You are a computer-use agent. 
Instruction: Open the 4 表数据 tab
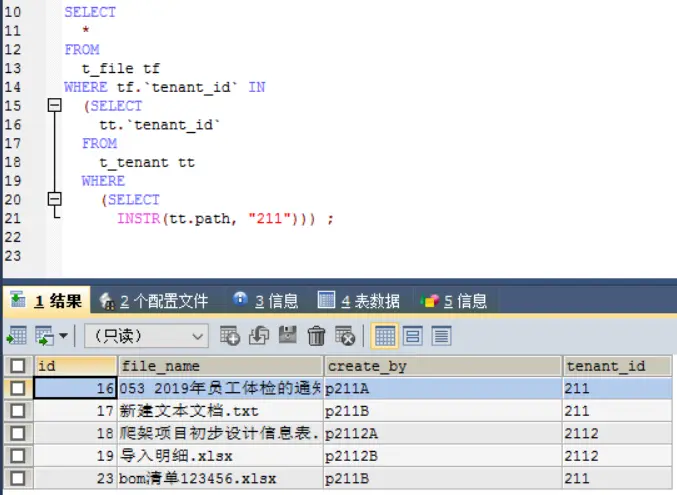tap(358, 300)
